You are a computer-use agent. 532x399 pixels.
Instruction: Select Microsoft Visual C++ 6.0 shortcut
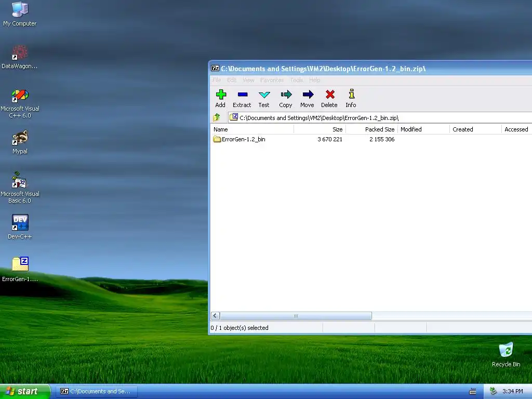[20, 103]
